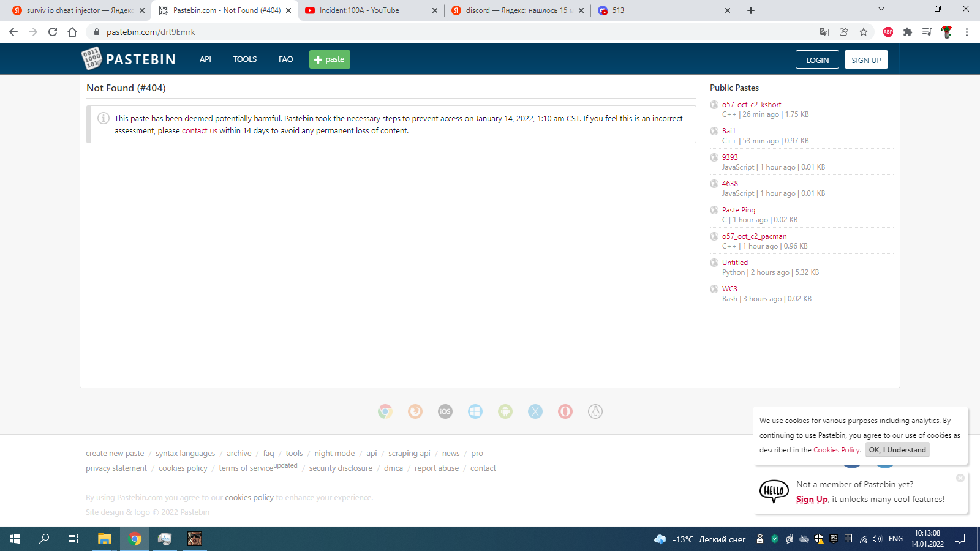Click the Linux platform icon

click(595, 411)
